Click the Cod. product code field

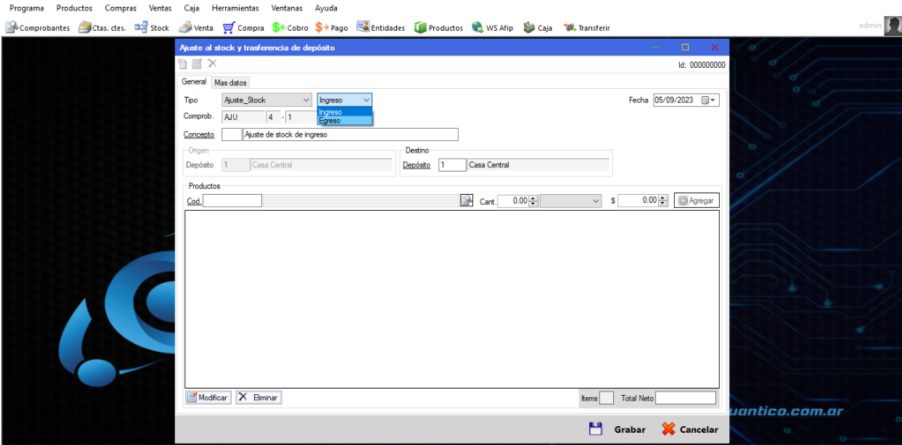click(232, 201)
